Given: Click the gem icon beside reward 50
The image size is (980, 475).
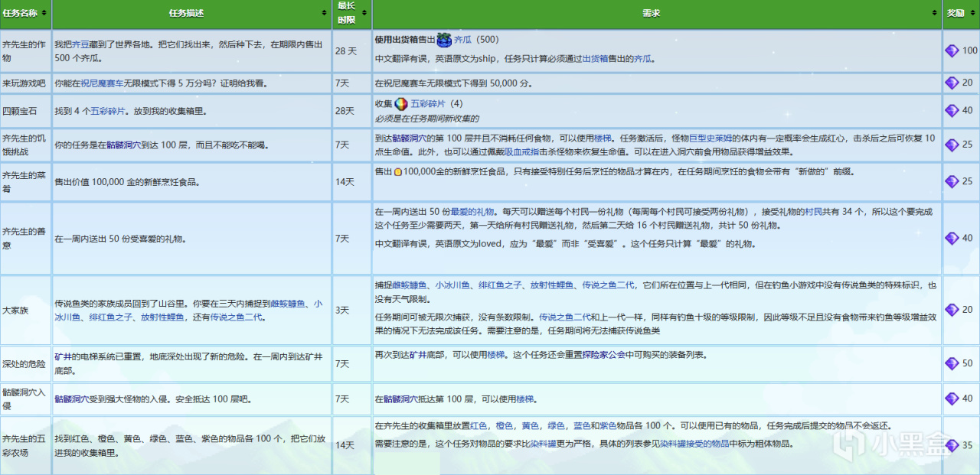Looking at the screenshot, I should [952, 363].
